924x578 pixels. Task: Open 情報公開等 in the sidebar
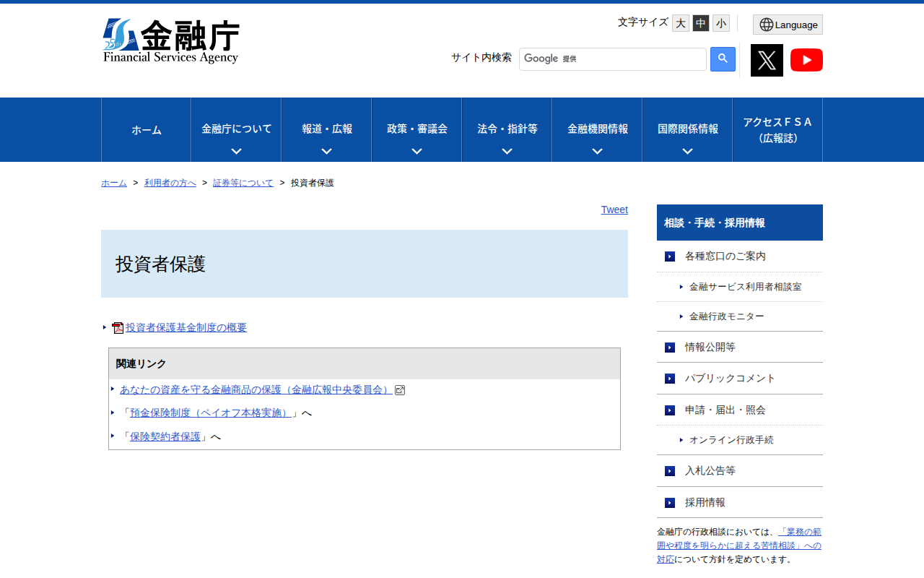pos(710,348)
